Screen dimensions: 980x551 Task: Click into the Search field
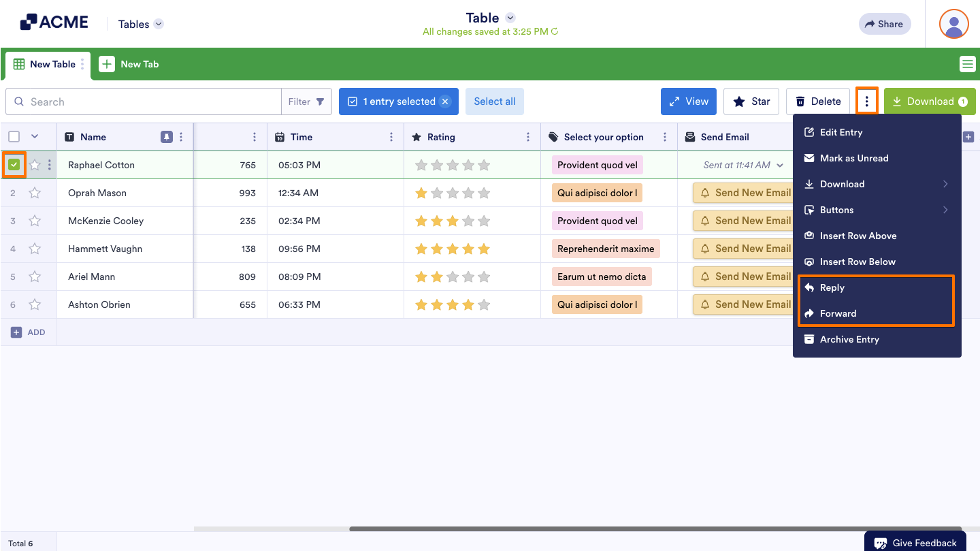(144, 101)
